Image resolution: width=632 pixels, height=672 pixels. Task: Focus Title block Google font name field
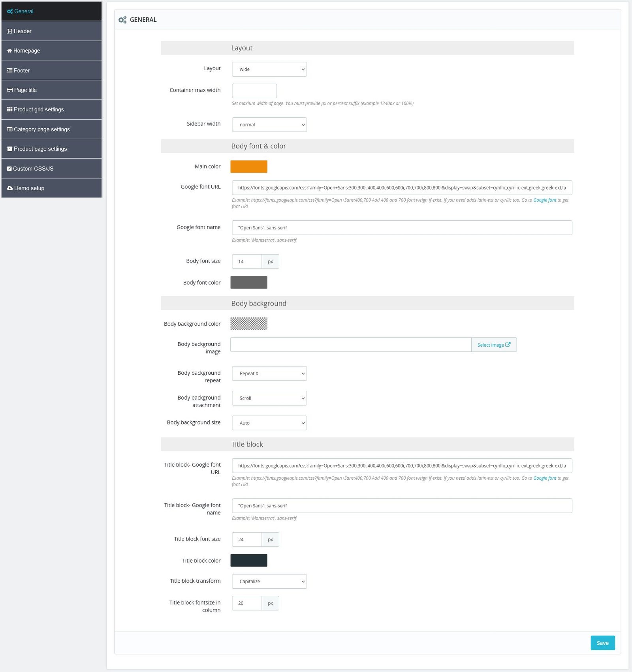(402, 506)
